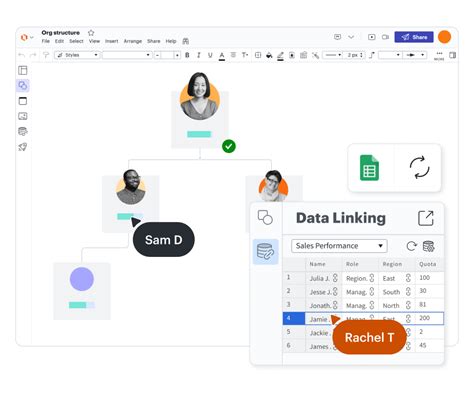Toggle italic formatting
The height and width of the screenshot is (396, 474).
199,55
